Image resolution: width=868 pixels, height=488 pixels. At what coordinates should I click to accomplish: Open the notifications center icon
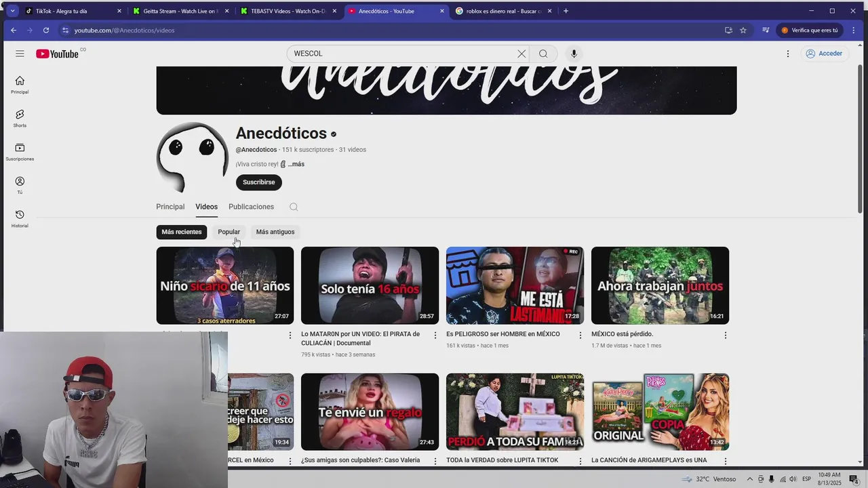coord(854,479)
